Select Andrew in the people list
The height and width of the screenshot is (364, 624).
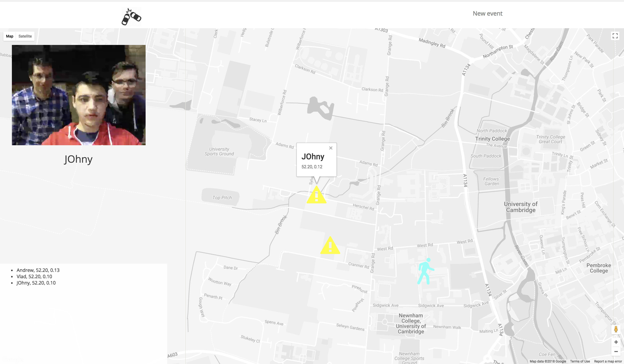(x=38, y=270)
